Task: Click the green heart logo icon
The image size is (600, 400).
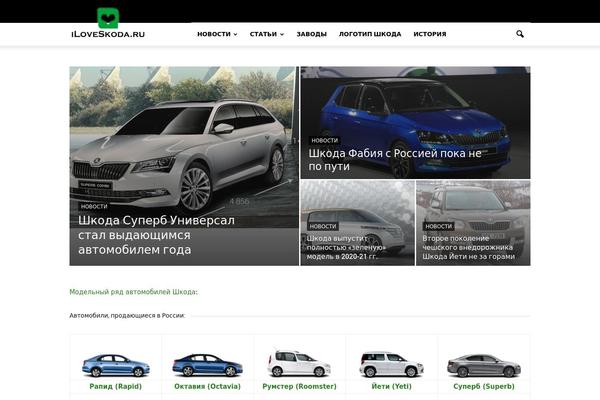Action: (108, 18)
